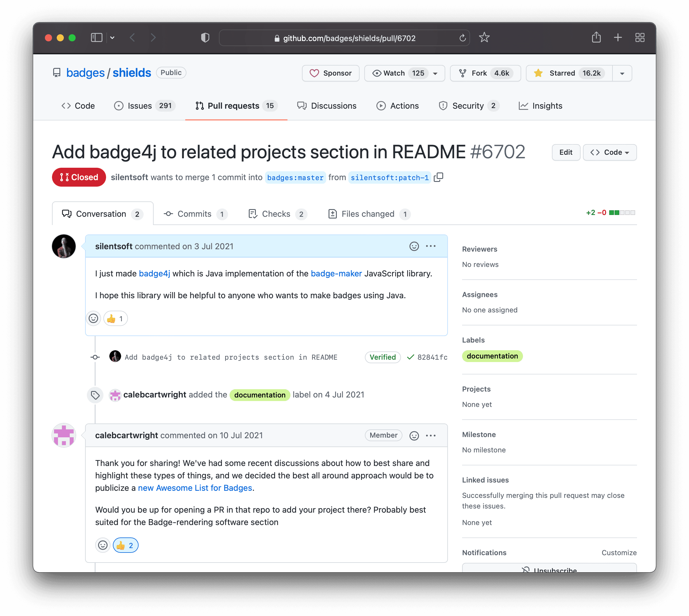Image resolution: width=689 pixels, height=616 pixels.
Task: Open the Code repository tab
Action: [x=78, y=106]
